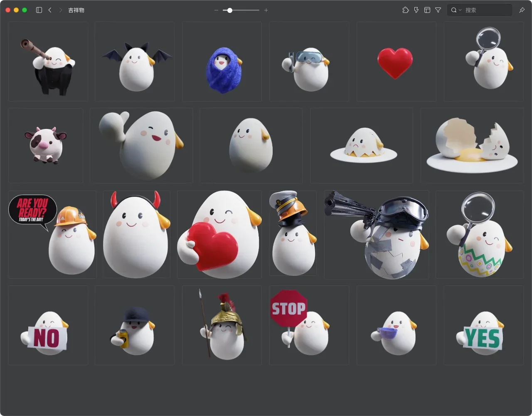Click the 吉祥物 folder title
Viewport: 532px width, 416px height.
click(x=76, y=10)
